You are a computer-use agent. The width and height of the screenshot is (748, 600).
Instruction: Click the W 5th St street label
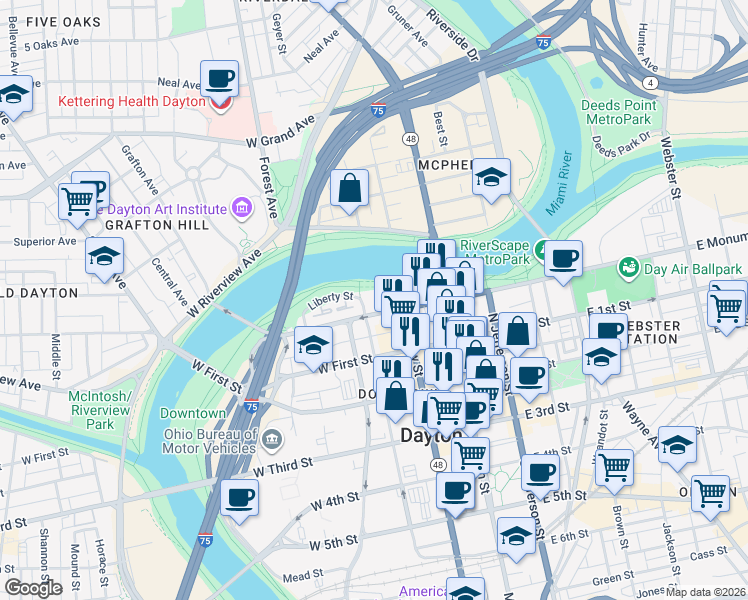click(333, 543)
